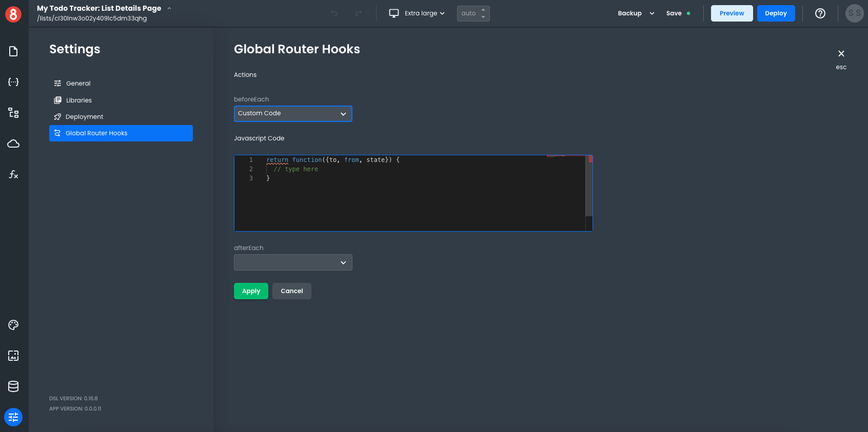The image size is (868, 432).
Task: Open the cloud resources icon in sidebar
Action: pos(13,143)
